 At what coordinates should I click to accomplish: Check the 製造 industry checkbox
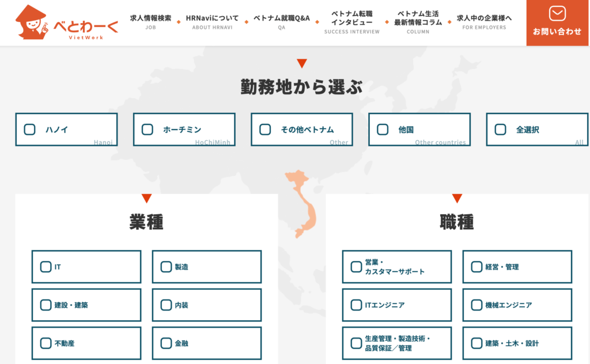click(166, 267)
